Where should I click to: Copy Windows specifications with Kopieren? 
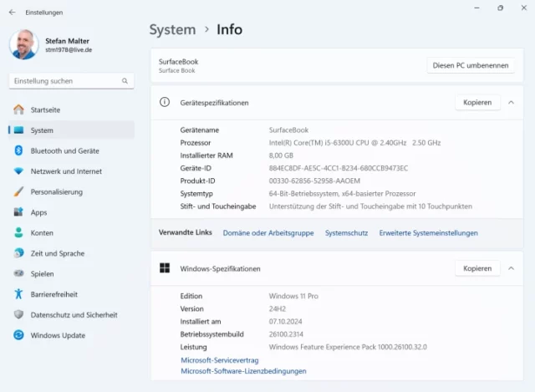click(x=477, y=268)
